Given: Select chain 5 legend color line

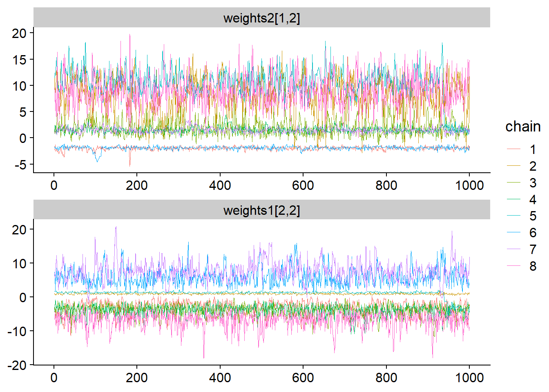Looking at the screenshot, I should pos(514,216).
